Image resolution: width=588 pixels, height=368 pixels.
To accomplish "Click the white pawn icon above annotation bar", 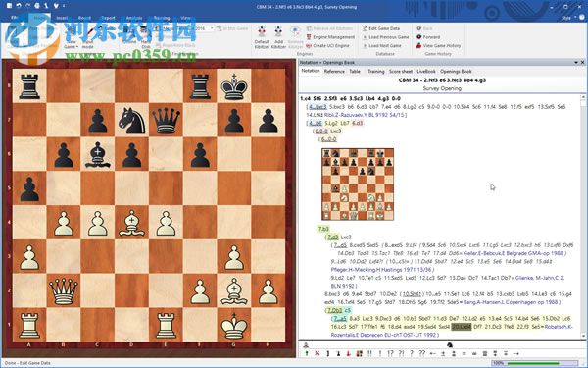I will (x=306, y=344).
